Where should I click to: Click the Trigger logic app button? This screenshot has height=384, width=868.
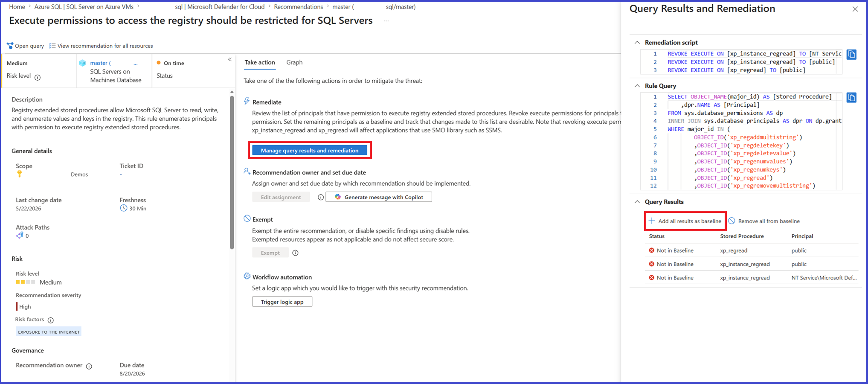coord(282,302)
